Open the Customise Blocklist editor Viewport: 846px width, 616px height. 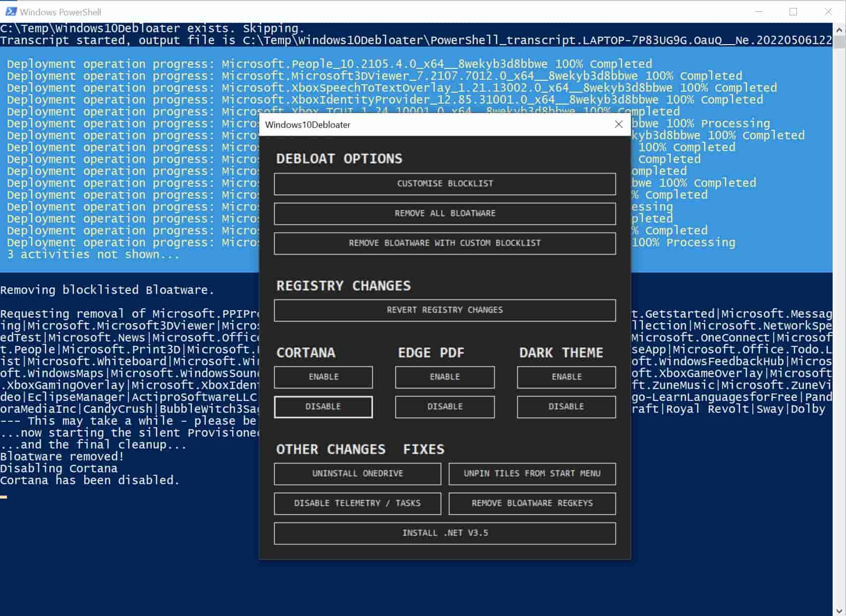(445, 184)
